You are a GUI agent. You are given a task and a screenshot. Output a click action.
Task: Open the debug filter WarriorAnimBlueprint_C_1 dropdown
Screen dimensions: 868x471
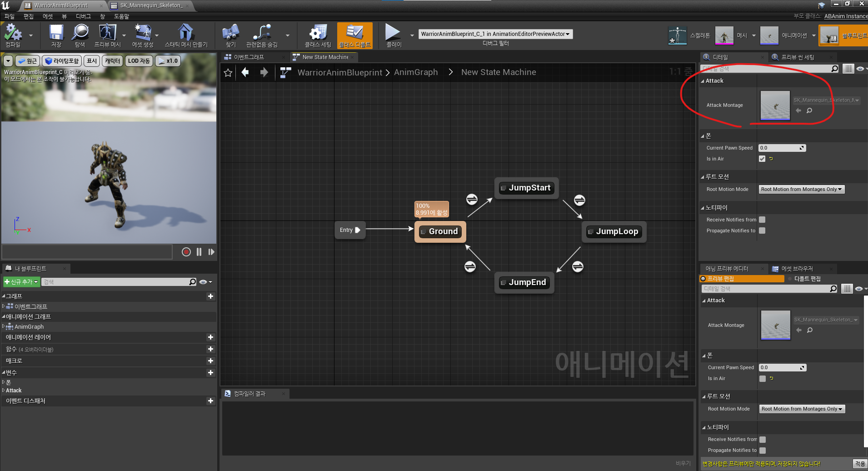pos(495,34)
